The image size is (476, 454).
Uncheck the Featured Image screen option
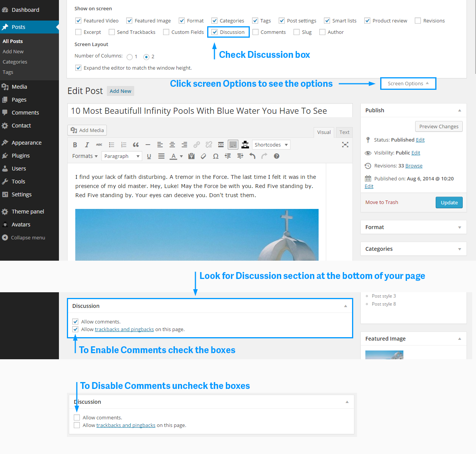[129, 21]
